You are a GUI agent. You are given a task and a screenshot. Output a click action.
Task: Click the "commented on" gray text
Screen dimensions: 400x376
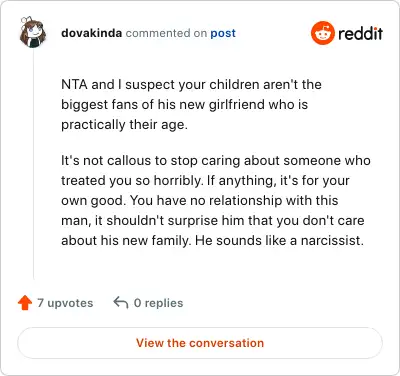(166, 33)
